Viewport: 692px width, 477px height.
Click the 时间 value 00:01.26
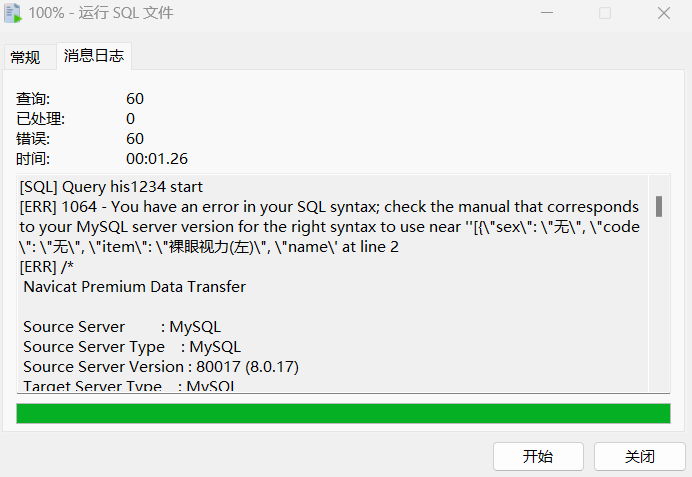157,158
